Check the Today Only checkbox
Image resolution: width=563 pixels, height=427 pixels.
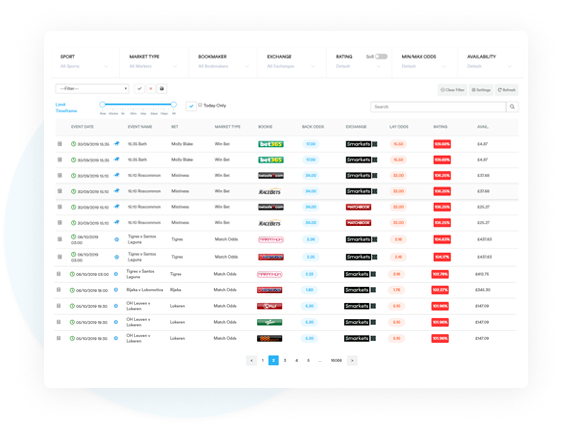click(x=200, y=105)
